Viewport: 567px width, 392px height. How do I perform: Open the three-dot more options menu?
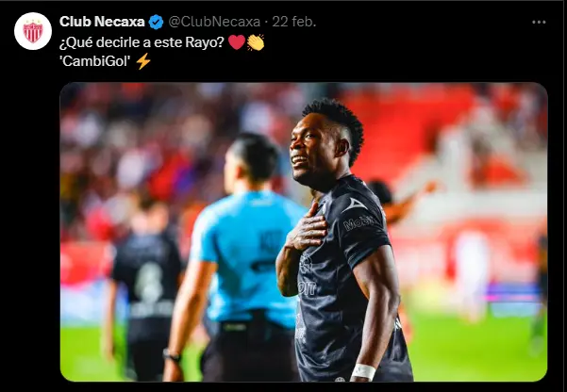(x=539, y=22)
